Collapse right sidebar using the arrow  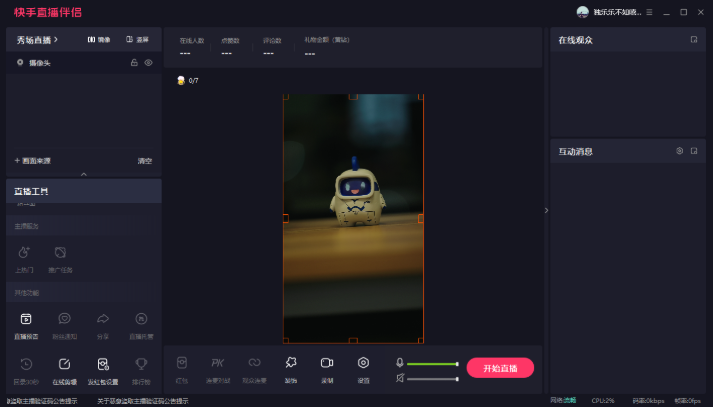pos(546,210)
